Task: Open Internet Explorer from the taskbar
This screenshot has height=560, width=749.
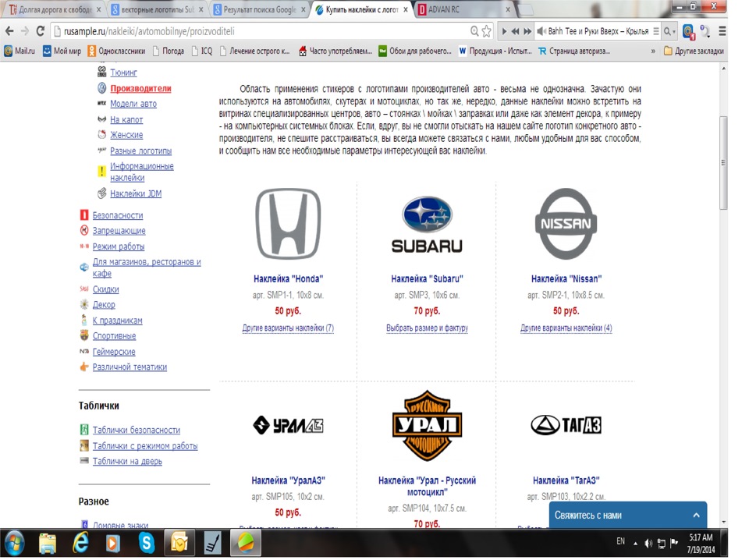Action: pyautogui.click(x=80, y=544)
